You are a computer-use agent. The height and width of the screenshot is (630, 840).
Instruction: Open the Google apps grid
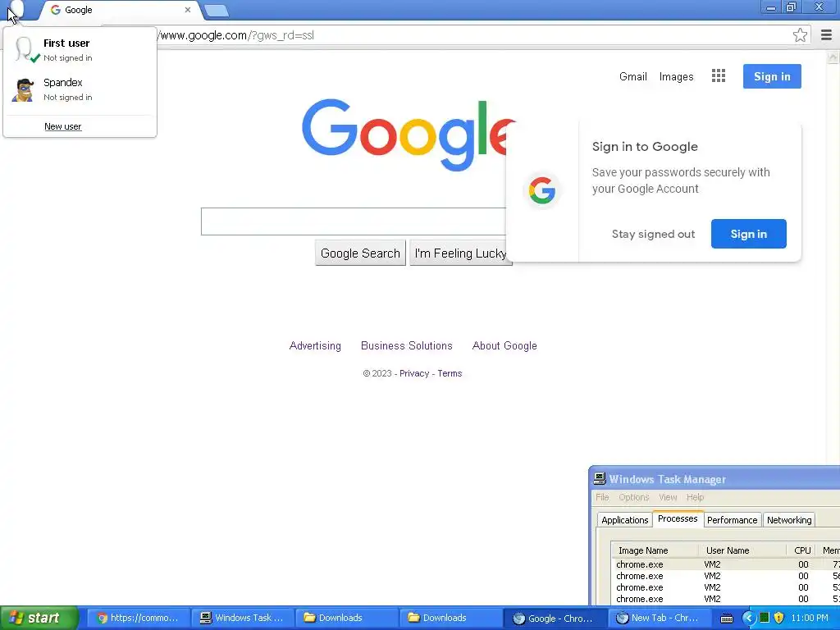point(719,76)
